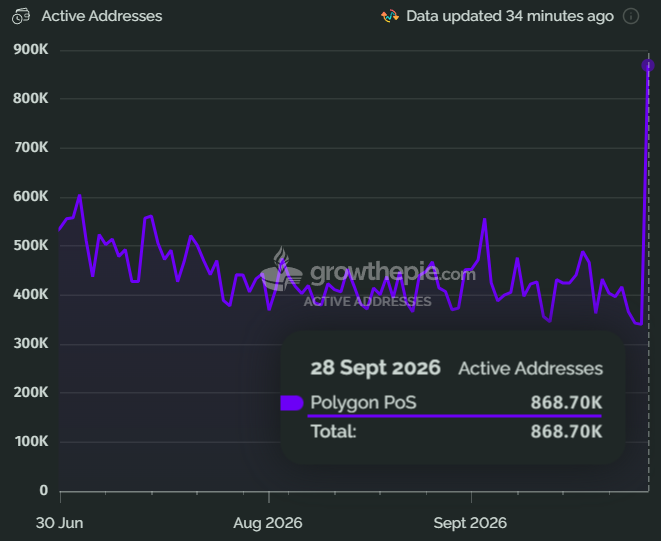The height and width of the screenshot is (541, 661).
Task: Click the Polygon PoS 868.70K value
Action: tap(566, 403)
